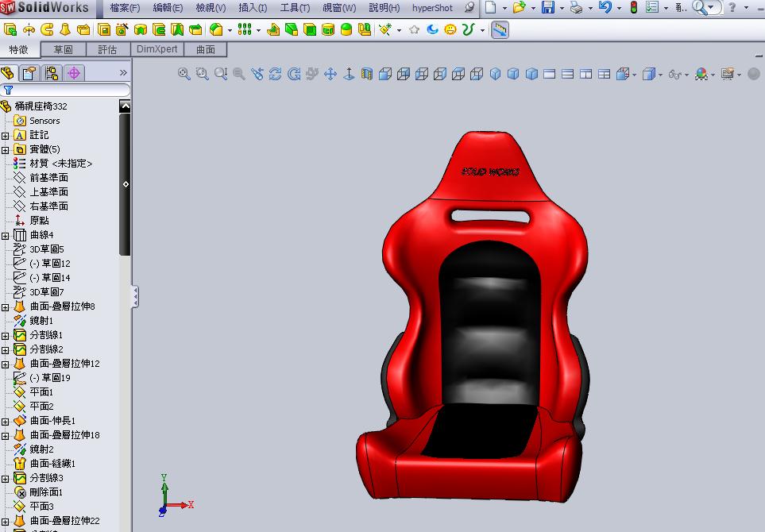
Task: Open dropdown arrow next to Fillet
Action: pos(230,30)
